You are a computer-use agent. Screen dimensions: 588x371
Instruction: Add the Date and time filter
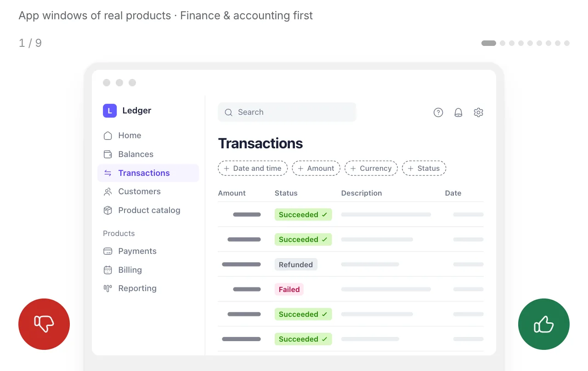tap(253, 169)
